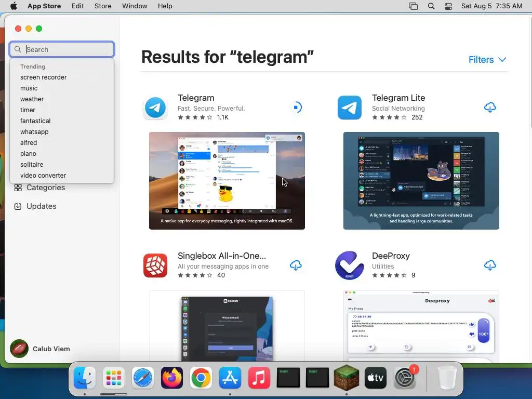The image size is (532, 399).
Task: Launch Music from the Dock
Action: coord(259,378)
